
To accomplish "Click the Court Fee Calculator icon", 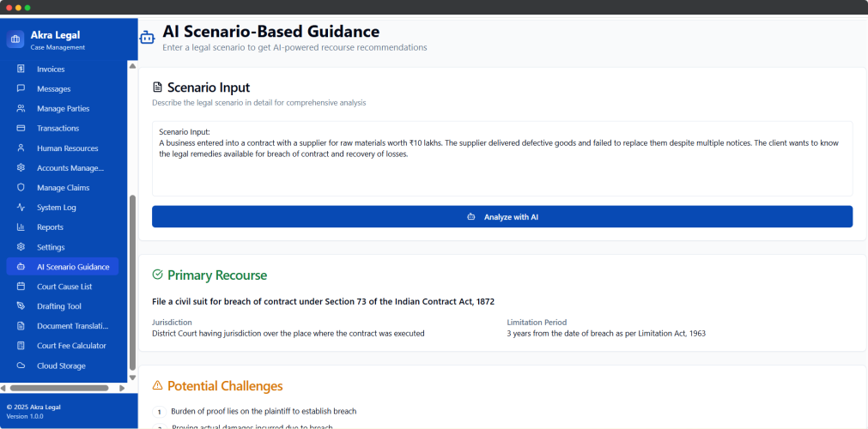I will click(x=21, y=346).
